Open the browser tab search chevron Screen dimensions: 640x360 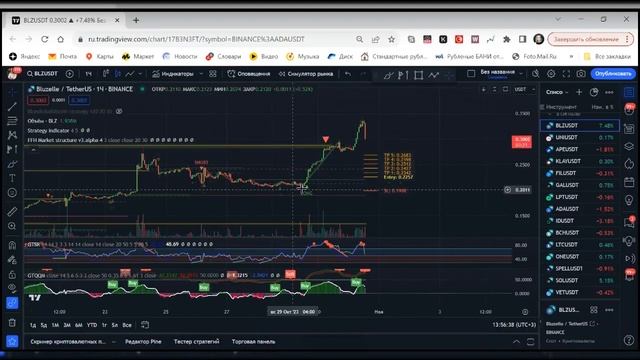click(558, 19)
